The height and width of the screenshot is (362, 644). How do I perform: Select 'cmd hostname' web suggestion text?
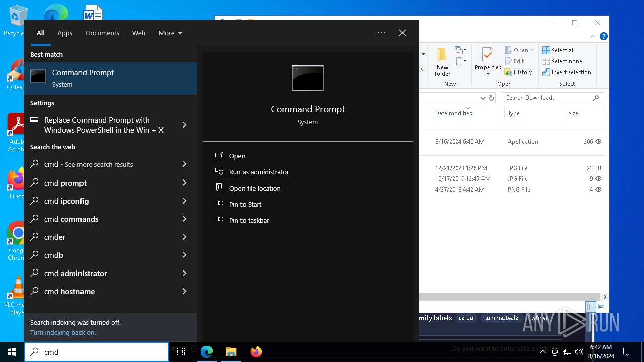click(69, 291)
